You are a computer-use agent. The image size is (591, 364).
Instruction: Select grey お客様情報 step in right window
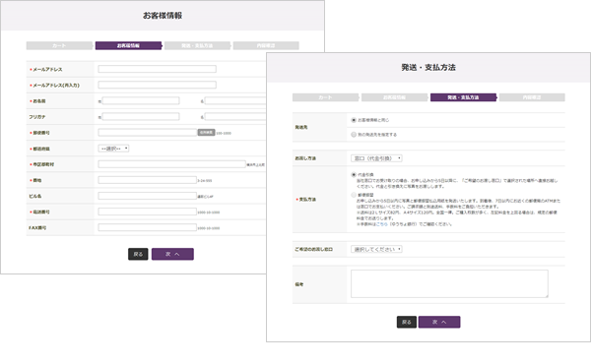click(394, 97)
